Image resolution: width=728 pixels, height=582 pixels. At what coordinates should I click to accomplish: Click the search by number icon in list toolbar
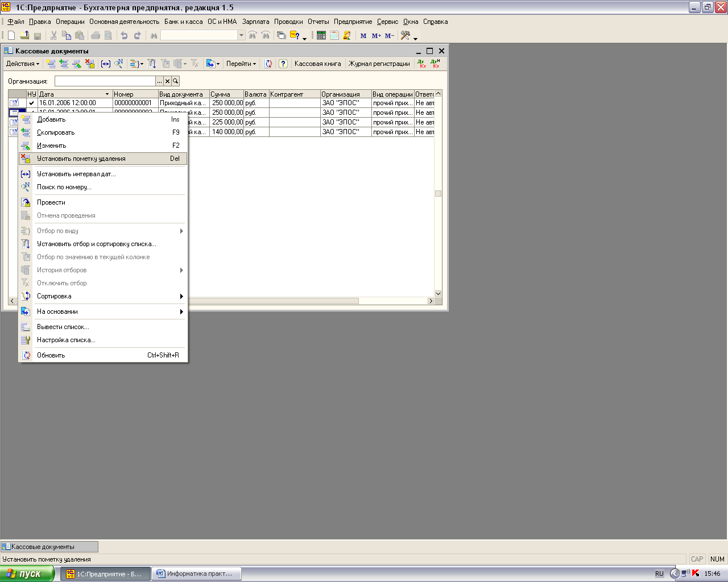pyautogui.click(x=119, y=64)
